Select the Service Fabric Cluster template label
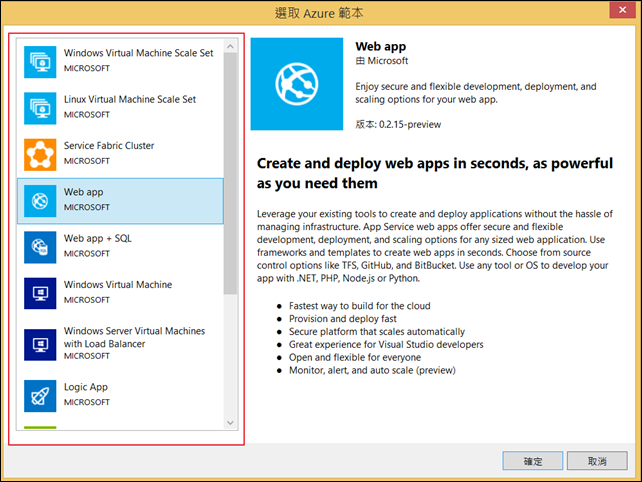Screen dimensions: 642x482 click(109, 146)
